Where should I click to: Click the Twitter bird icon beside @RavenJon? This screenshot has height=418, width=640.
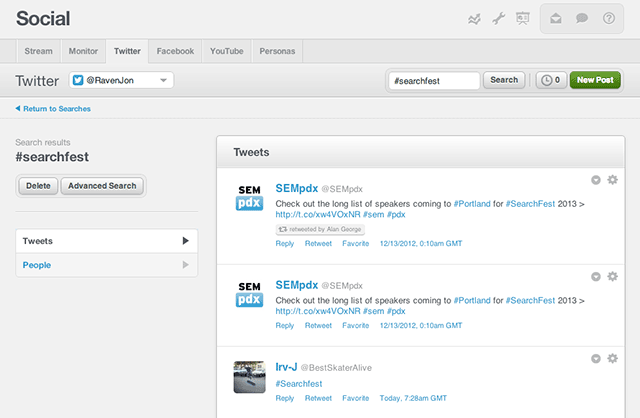pyautogui.click(x=78, y=80)
